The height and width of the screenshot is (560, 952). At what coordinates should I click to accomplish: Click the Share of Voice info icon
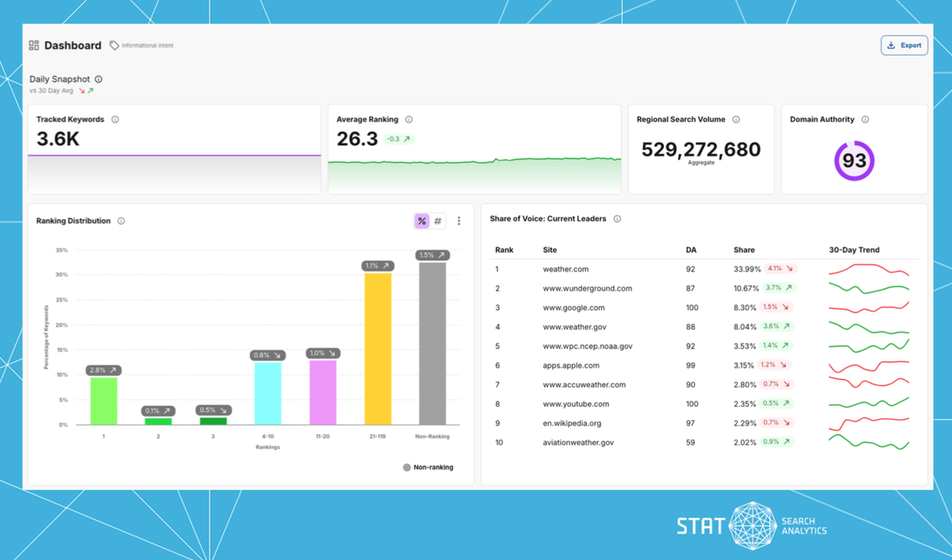pos(618,218)
